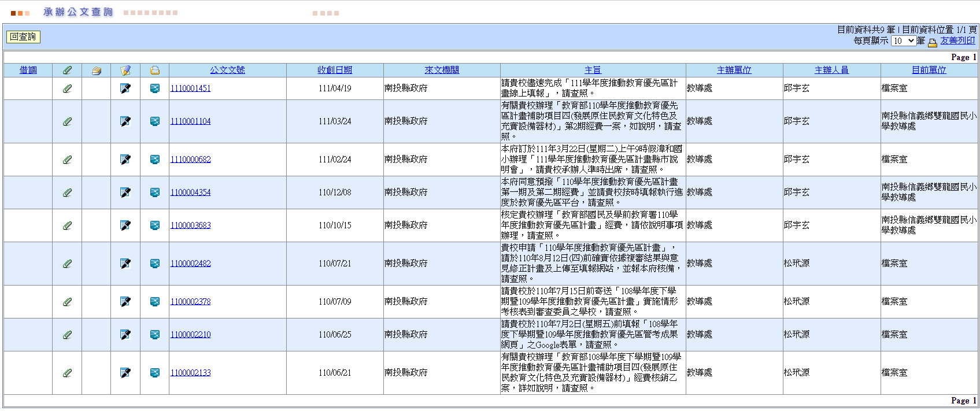The image size is (980, 411).
Task: Click the pen edit icon for 1100003683
Action: pyautogui.click(x=125, y=225)
